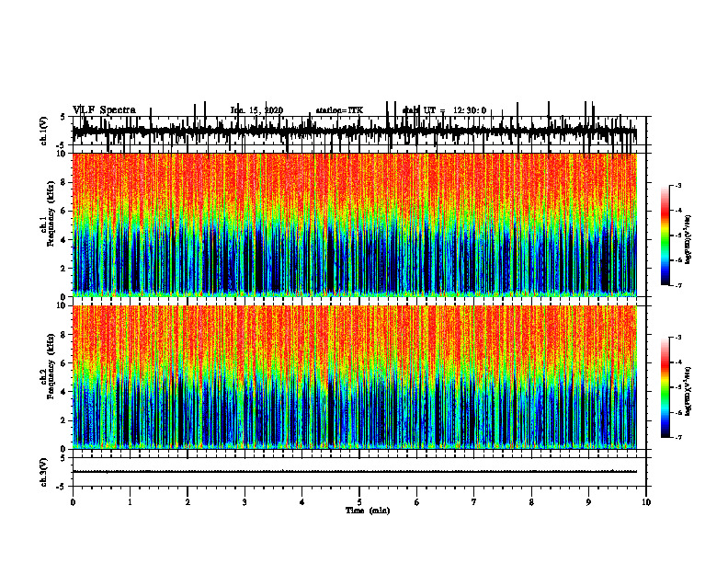The height and width of the screenshot is (563, 728).
Task: Click time-axis tick label "1"
Action: point(130,502)
